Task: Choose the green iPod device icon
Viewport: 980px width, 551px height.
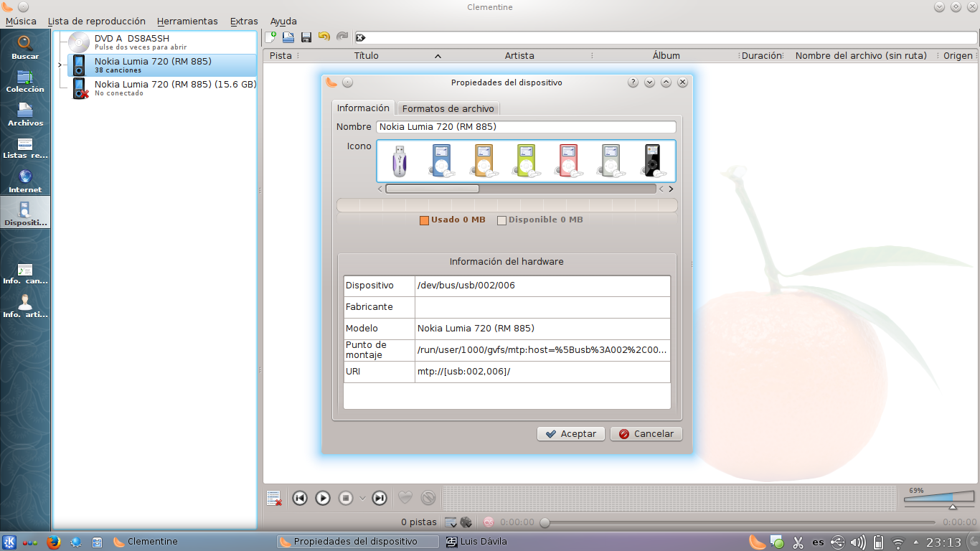Action: click(x=526, y=161)
